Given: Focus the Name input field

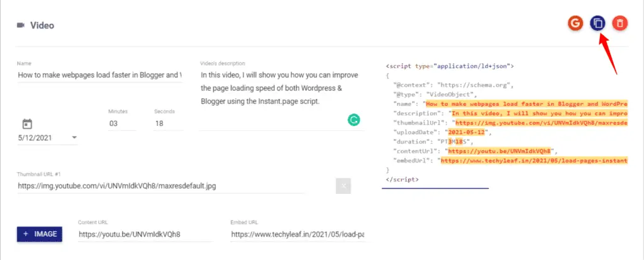Looking at the screenshot, I should pos(99,76).
